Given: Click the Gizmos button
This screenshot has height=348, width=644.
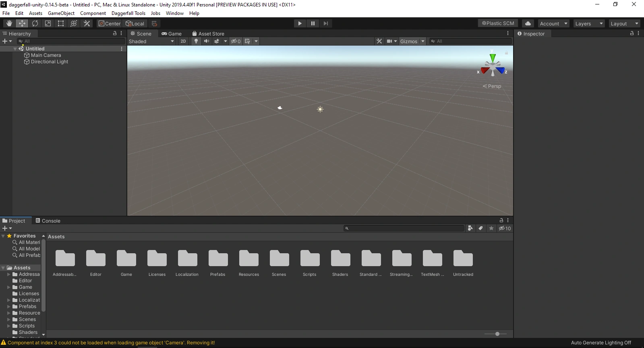Looking at the screenshot, I should tap(409, 41).
